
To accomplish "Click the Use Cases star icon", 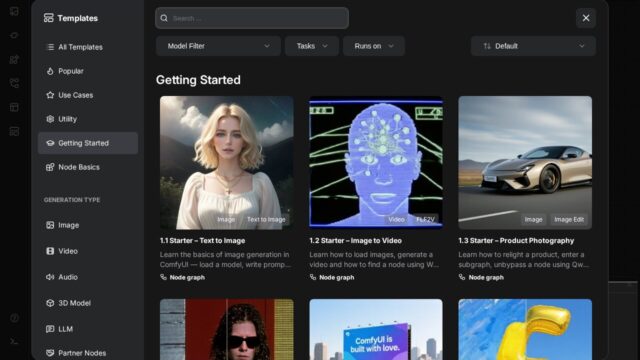I will (50, 95).
